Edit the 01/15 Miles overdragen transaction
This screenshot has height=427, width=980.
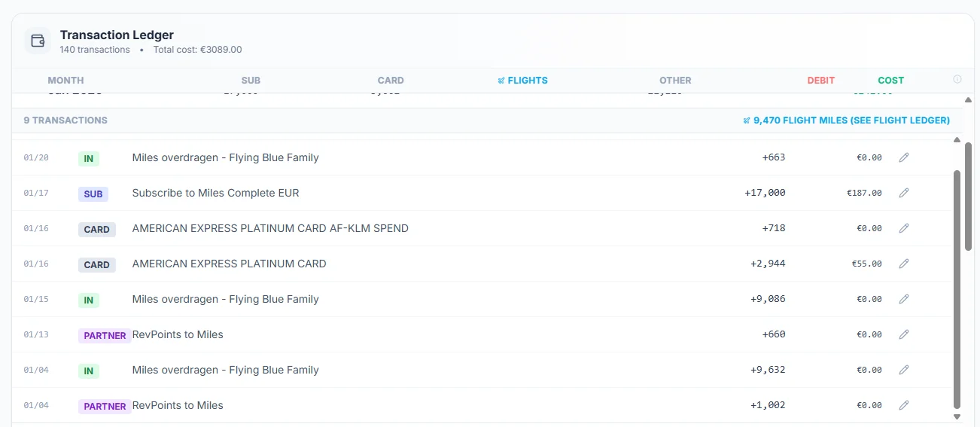pos(904,299)
